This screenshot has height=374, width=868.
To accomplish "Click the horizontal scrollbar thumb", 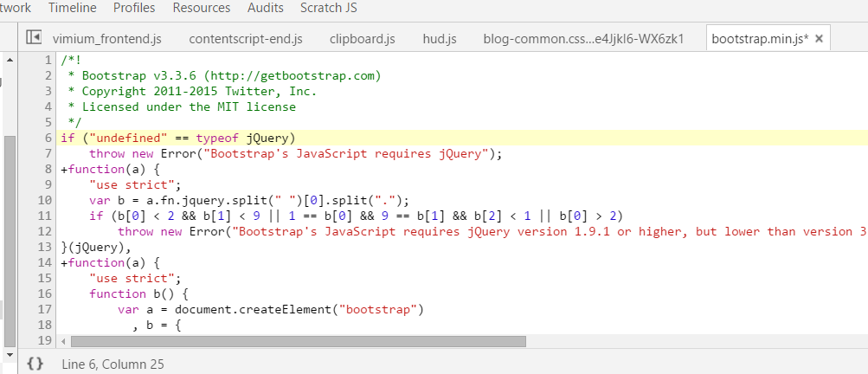I will [299, 341].
